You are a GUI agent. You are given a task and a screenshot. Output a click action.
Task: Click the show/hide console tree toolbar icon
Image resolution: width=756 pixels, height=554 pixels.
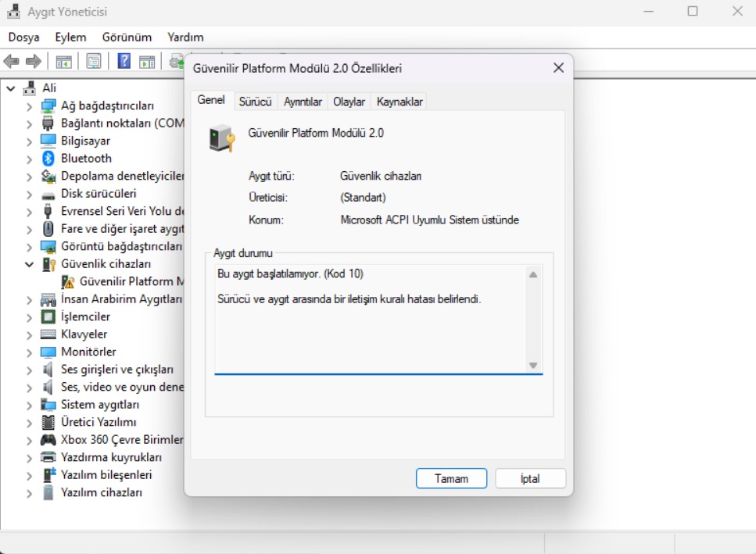pos(63,62)
